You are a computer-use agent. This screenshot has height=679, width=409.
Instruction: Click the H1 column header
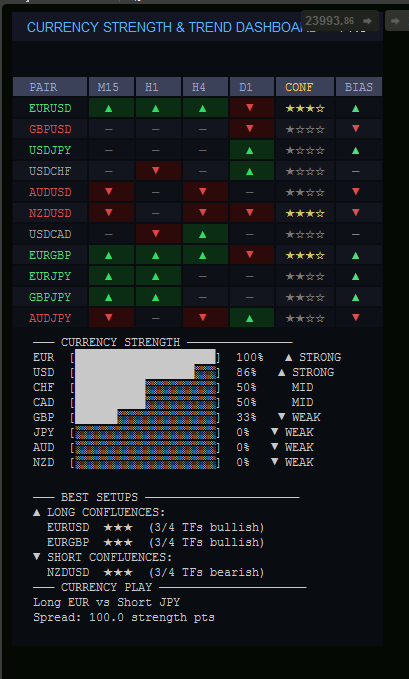tap(158, 87)
